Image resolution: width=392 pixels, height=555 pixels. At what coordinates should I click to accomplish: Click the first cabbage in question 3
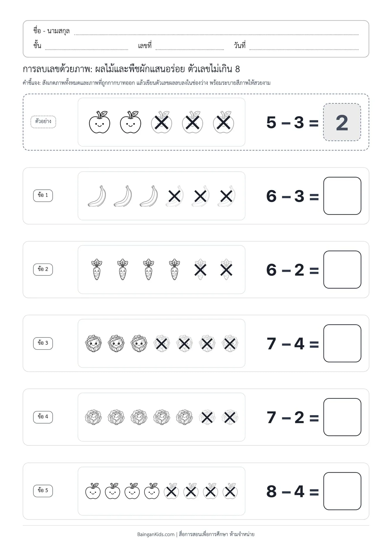coord(93,343)
